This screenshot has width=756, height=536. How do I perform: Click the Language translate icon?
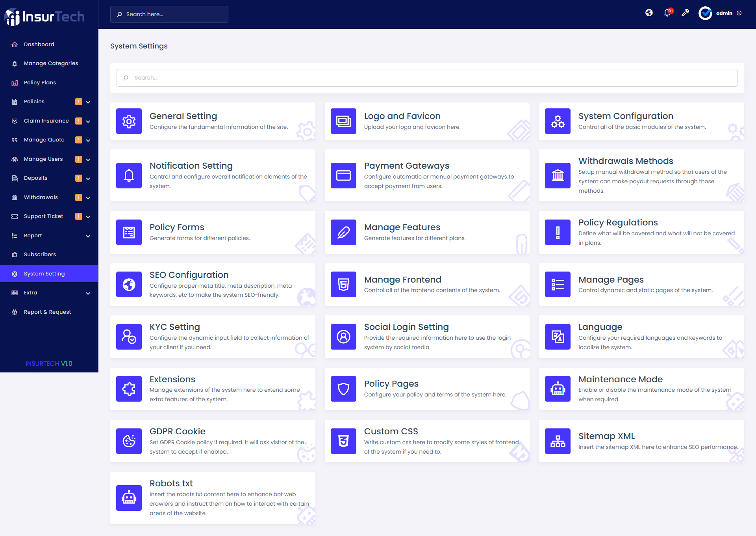pos(558,337)
